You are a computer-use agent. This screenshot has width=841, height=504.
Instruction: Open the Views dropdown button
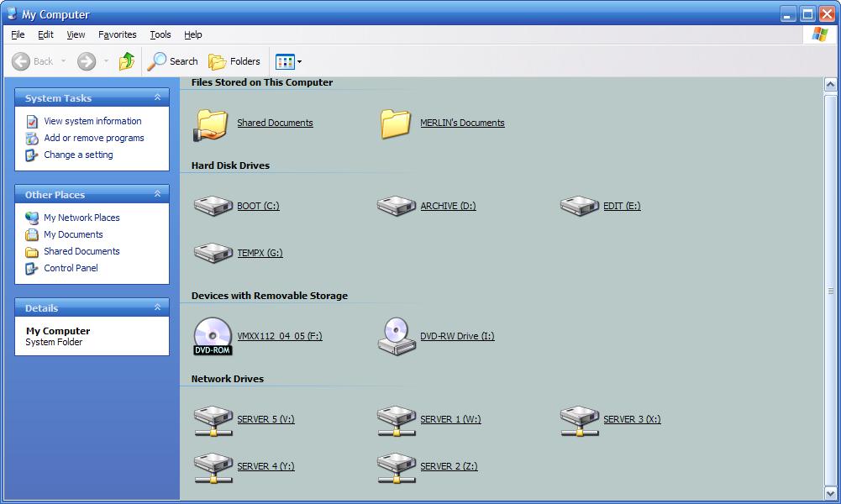[288, 61]
